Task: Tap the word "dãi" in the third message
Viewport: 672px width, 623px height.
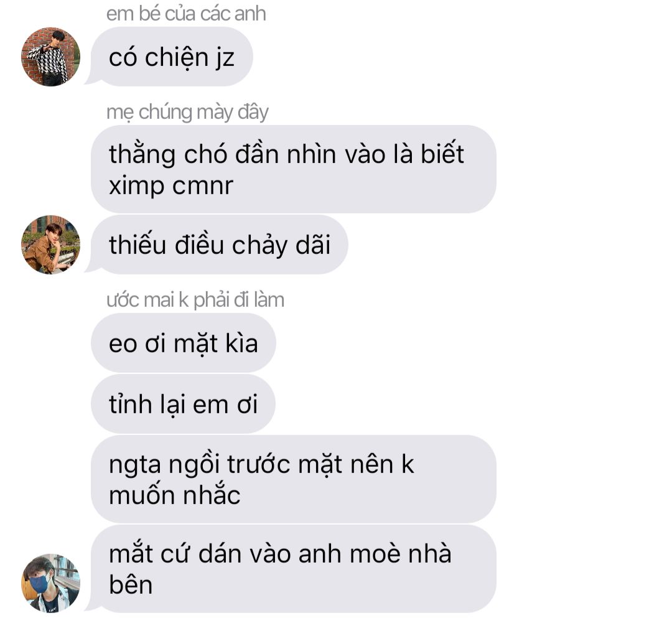Action: pos(314,245)
